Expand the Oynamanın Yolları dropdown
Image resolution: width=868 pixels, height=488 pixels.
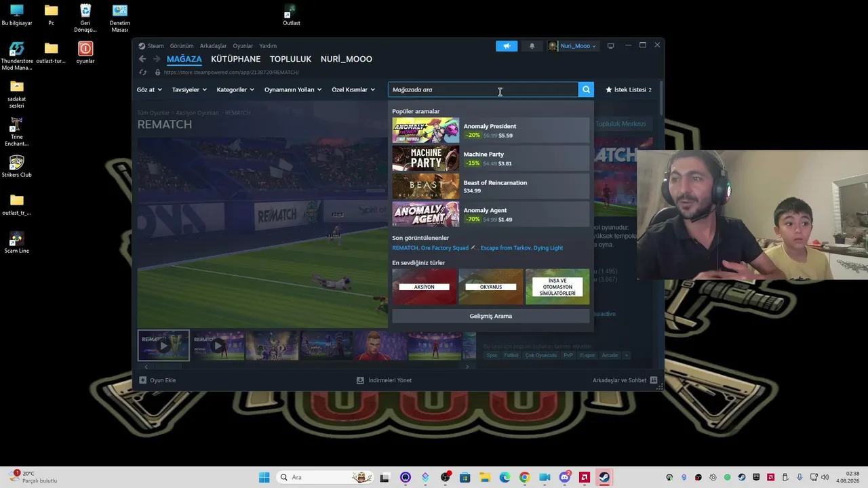pos(293,89)
